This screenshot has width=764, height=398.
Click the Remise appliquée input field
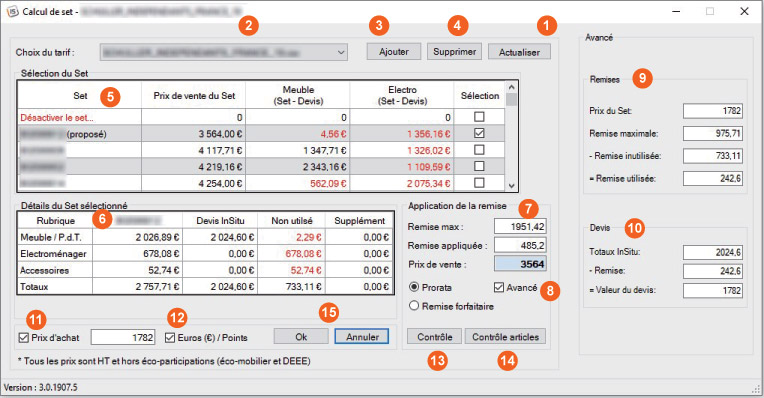pos(520,245)
